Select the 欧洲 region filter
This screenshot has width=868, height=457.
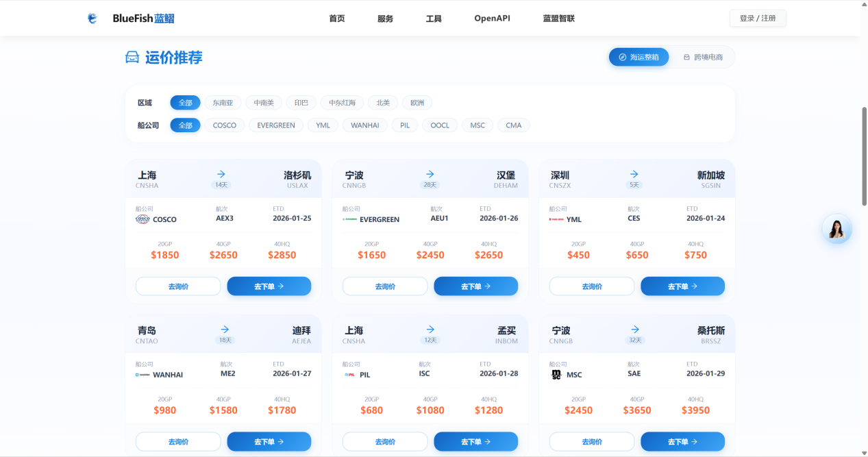click(417, 102)
